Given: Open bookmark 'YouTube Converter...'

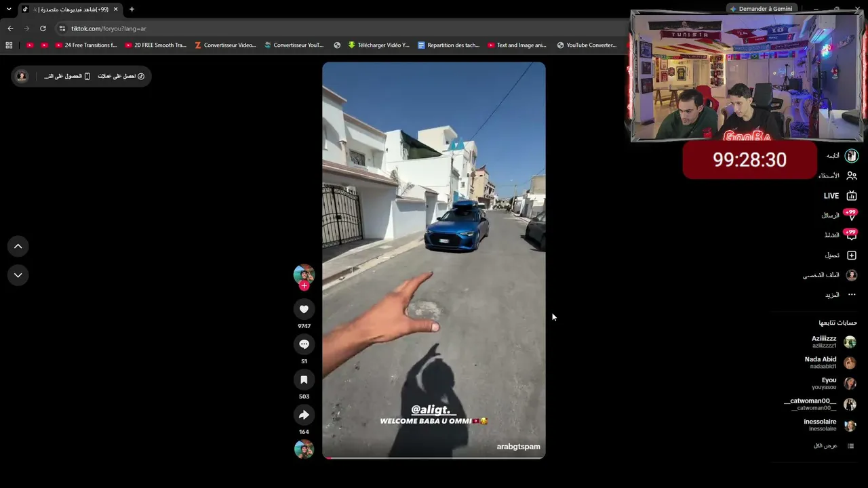Looking at the screenshot, I should pos(587,45).
